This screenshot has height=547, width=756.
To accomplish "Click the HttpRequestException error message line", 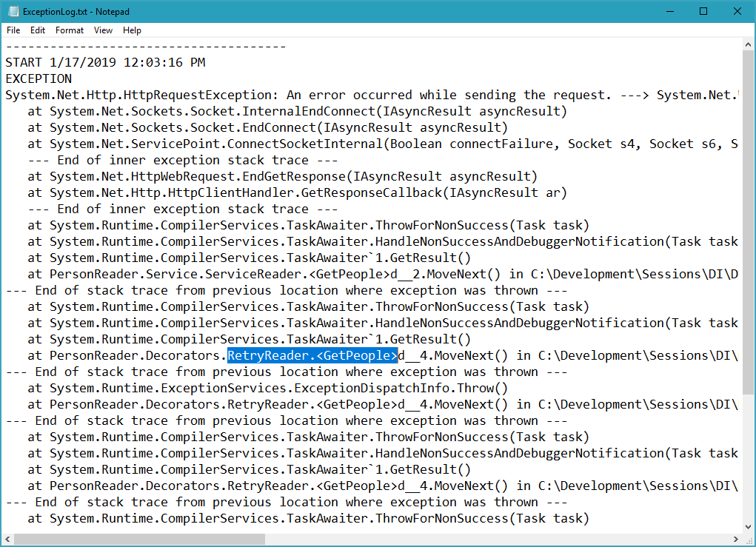I will tap(296, 95).
